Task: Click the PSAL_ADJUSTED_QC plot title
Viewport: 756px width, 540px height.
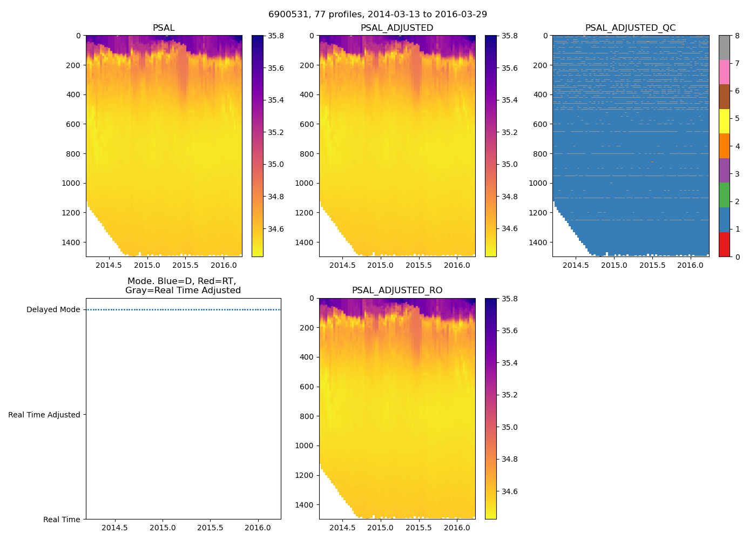Action: tap(630, 28)
